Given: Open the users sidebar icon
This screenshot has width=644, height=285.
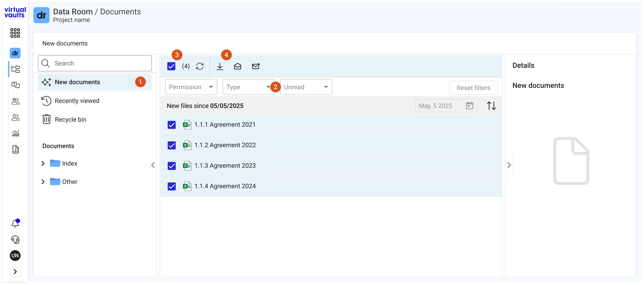Looking at the screenshot, I should 15,118.
